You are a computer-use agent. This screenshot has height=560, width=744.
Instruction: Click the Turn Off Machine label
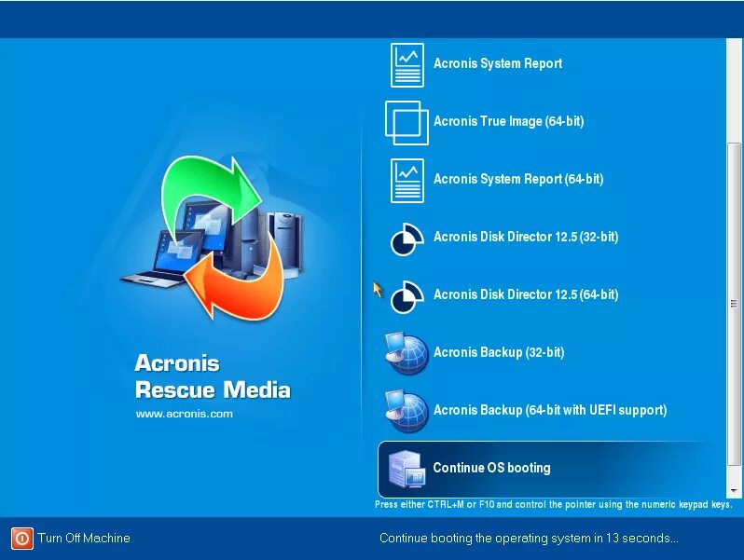pos(84,539)
